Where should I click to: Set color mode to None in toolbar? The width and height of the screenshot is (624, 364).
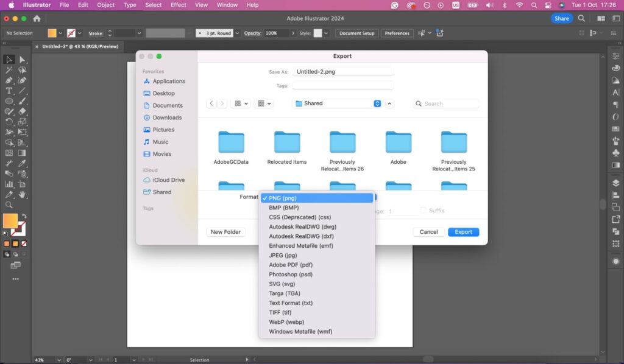point(24,243)
